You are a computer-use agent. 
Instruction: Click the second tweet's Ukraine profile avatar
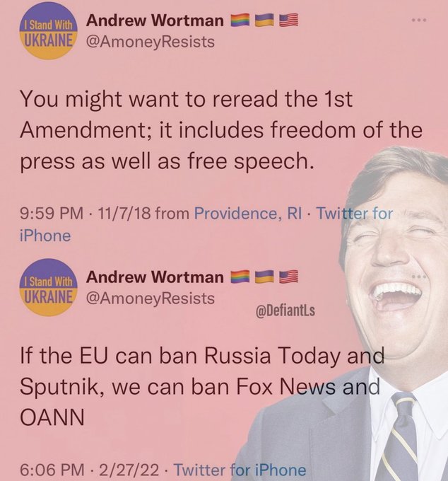(49, 287)
